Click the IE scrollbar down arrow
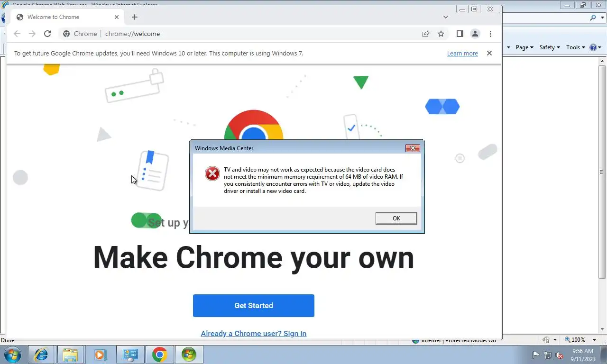This screenshot has height=364, width=607. [x=603, y=329]
